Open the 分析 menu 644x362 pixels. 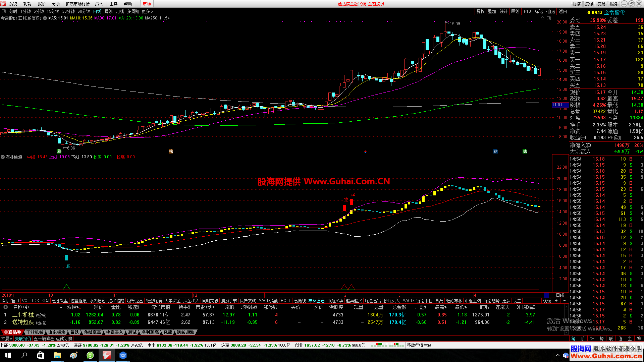(56, 4)
